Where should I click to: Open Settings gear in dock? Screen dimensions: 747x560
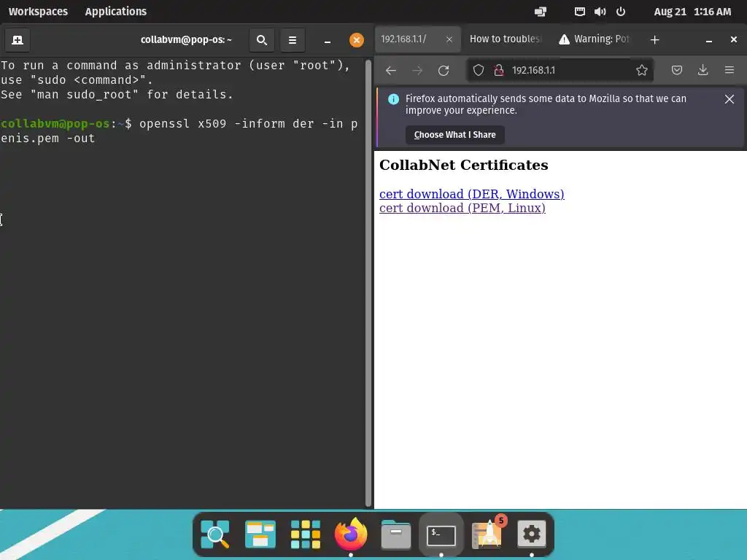[532, 534]
